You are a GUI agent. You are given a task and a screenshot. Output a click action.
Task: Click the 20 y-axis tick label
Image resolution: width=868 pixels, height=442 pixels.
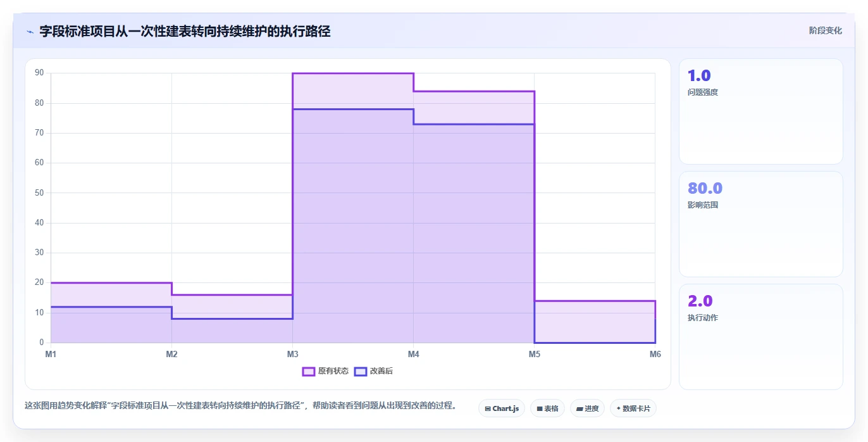(39, 282)
